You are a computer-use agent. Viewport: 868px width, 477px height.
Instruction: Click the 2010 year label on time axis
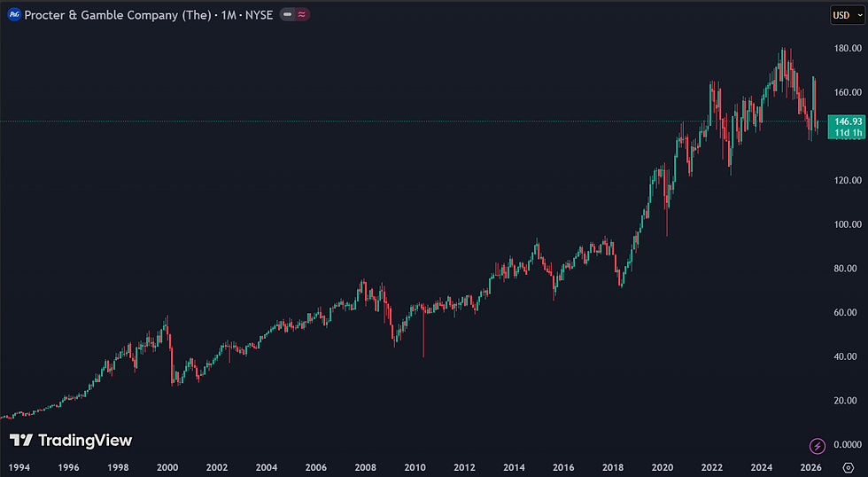pos(415,467)
